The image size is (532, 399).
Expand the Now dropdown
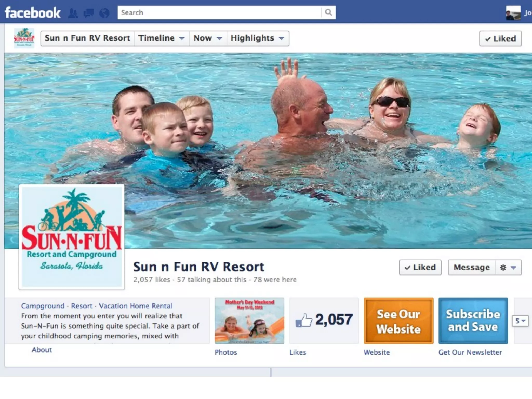(x=208, y=38)
